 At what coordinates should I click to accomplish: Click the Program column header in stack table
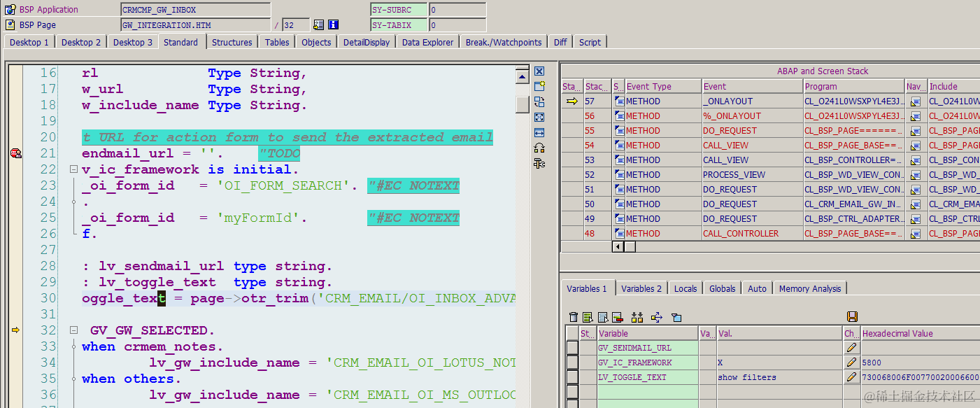tap(854, 86)
